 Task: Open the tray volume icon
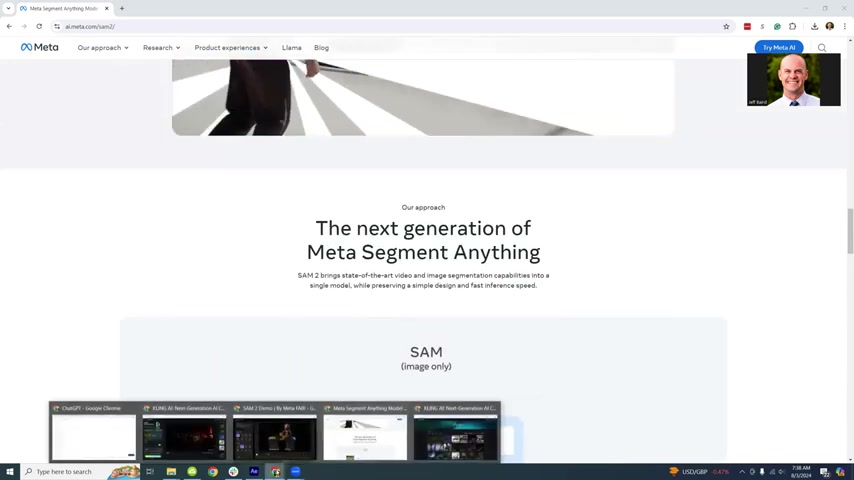pyautogui.click(x=782, y=472)
